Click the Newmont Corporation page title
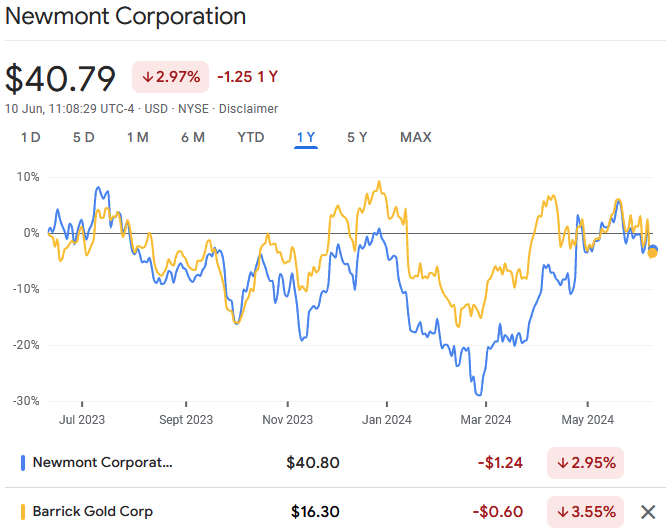The height and width of the screenshot is (532, 666). click(126, 17)
